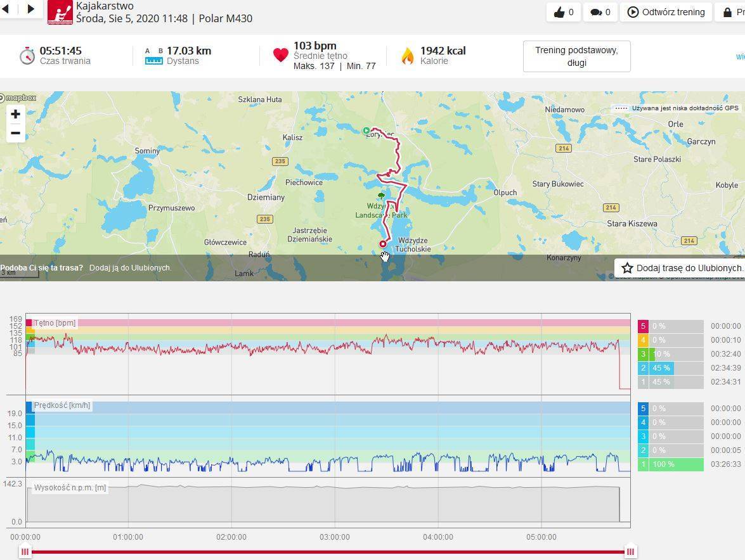Open the comments speech bubble
This screenshot has width=745, height=560.
click(x=600, y=12)
